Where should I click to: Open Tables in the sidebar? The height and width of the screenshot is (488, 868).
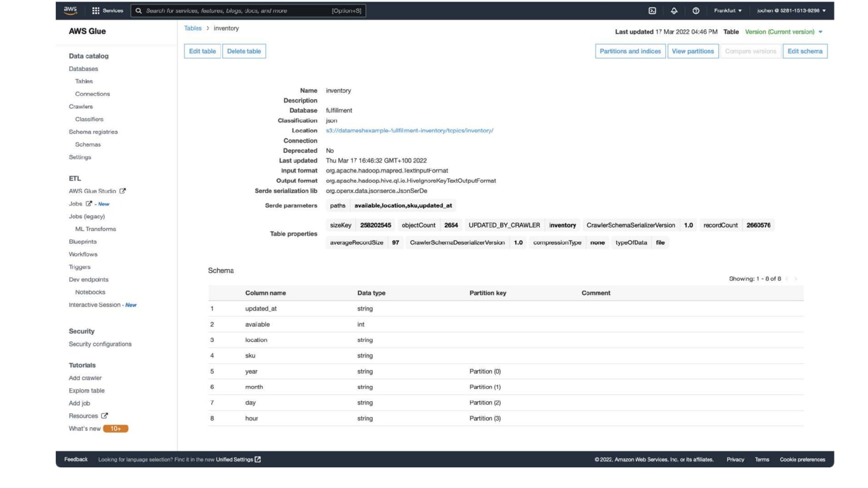pos(84,81)
